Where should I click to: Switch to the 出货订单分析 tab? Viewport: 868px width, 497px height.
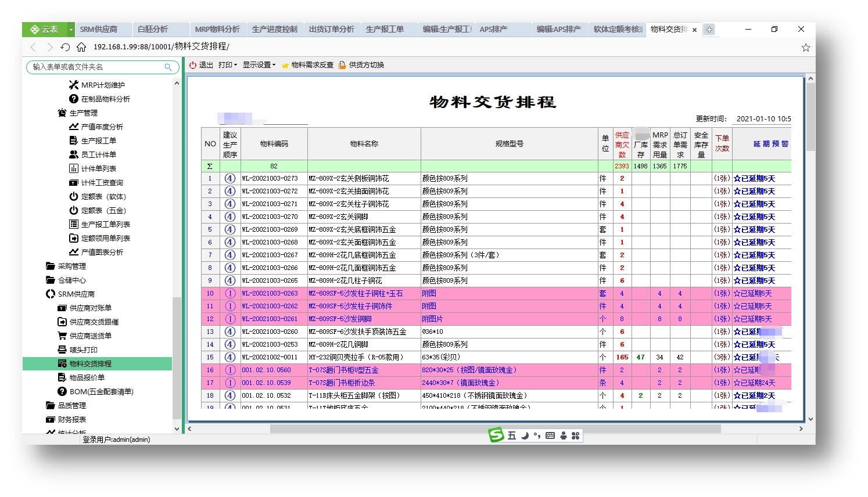[331, 30]
